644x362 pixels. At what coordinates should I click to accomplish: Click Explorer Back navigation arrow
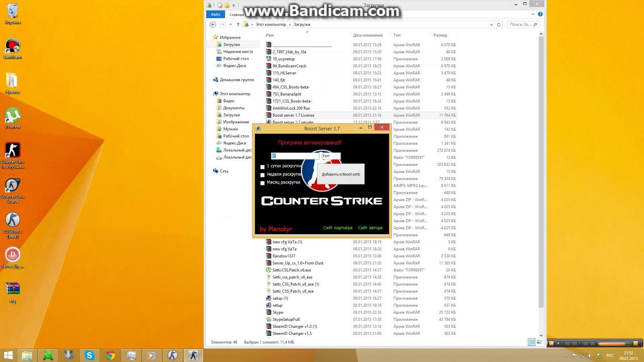[x=213, y=24]
